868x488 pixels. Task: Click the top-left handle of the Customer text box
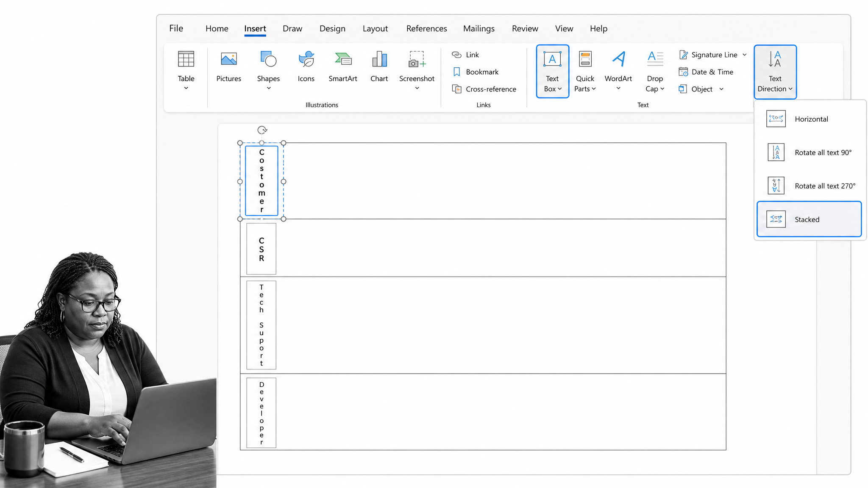pos(240,143)
